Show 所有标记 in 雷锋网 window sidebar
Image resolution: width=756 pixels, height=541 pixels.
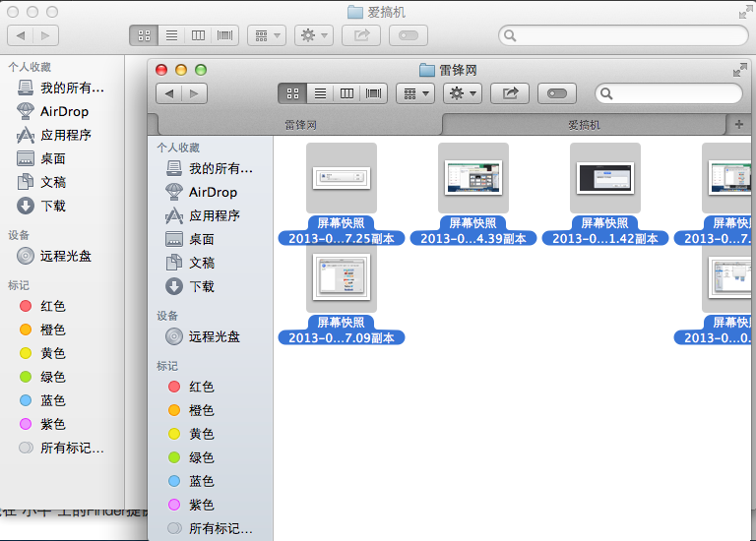point(210,528)
